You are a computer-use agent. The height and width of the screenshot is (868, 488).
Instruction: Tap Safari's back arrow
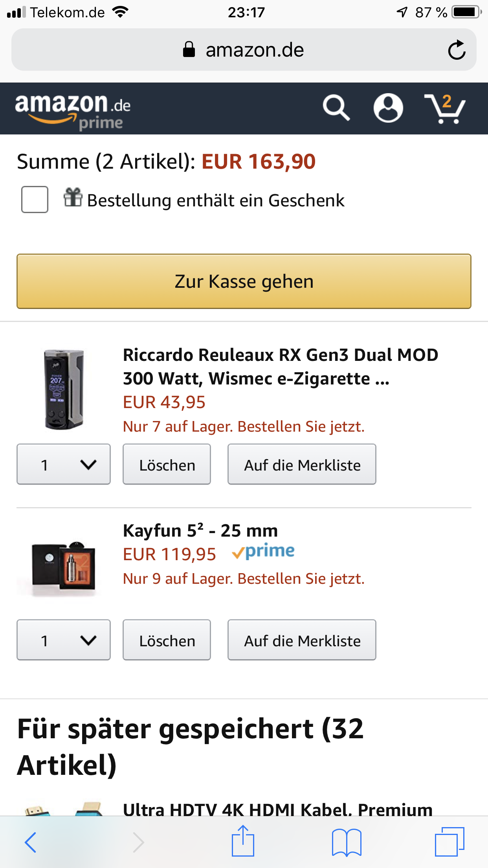pos(31,842)
